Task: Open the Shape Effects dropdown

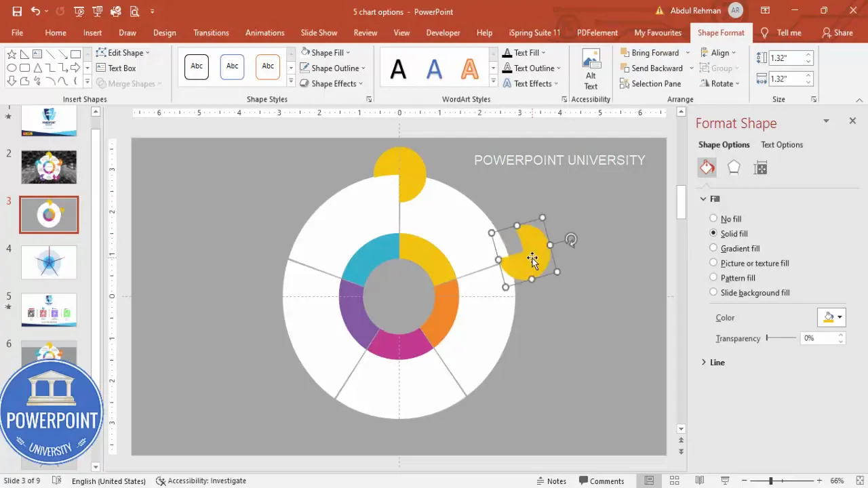Action: click(x=331, y=83)
